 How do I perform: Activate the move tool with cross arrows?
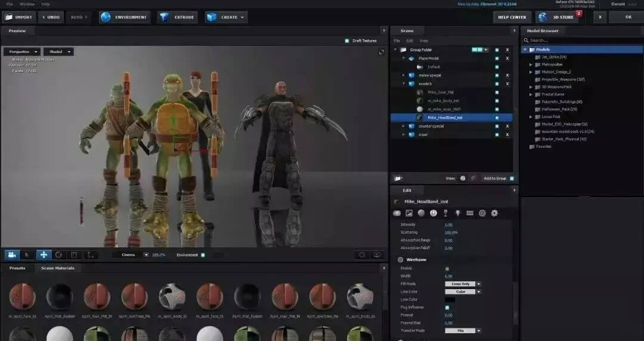[x=44, y=255]
